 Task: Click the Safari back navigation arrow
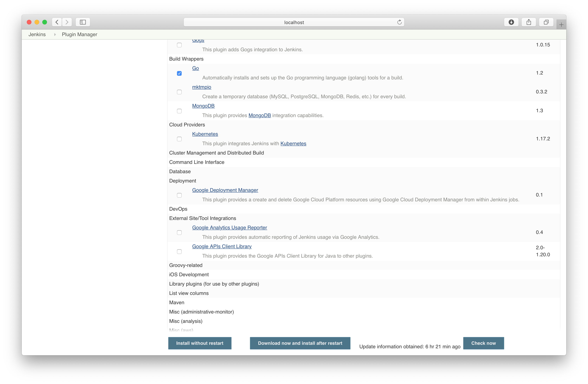point(57,22)
